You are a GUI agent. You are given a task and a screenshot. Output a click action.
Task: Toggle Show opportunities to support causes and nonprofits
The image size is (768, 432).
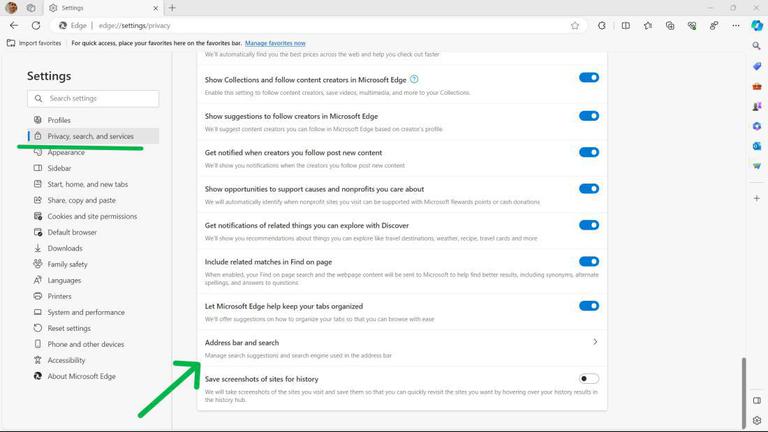589,189
